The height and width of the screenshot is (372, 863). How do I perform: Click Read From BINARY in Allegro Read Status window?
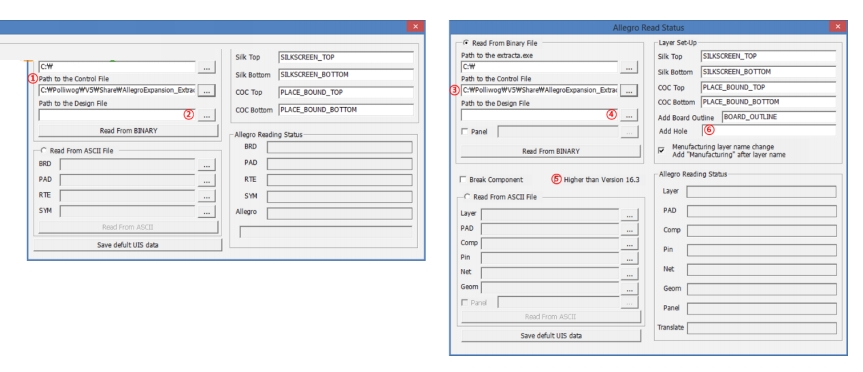550,151
